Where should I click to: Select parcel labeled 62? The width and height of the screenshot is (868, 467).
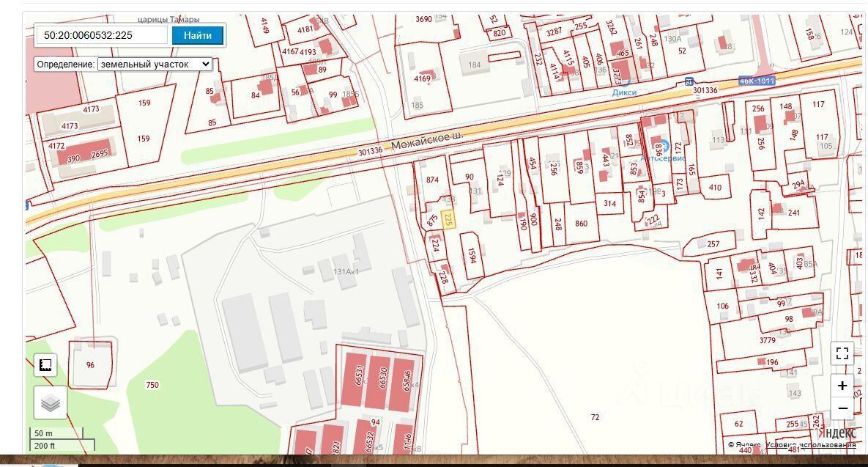point(738,424)
